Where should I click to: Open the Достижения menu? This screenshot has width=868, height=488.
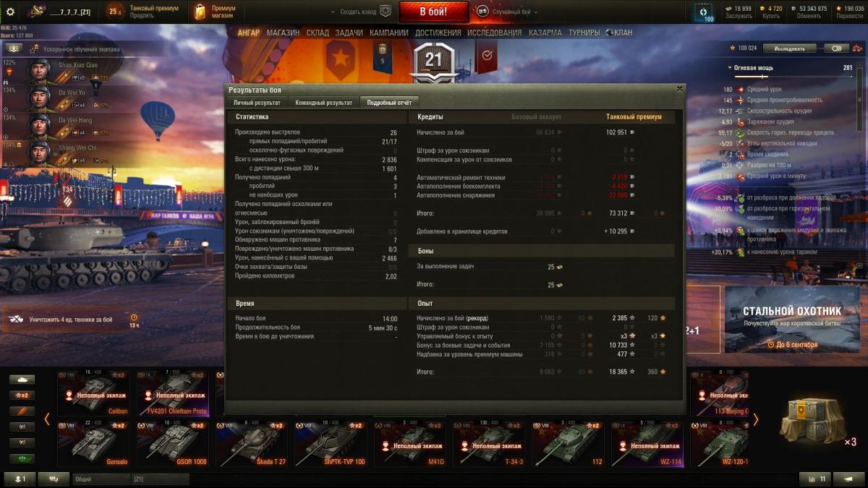tap(438, 33)
